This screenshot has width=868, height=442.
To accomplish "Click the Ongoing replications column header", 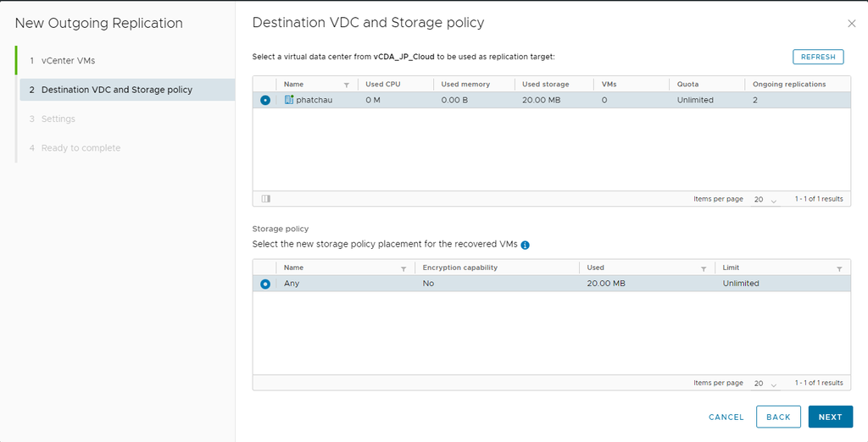I will pyautogui.click(x=789, y=85).
